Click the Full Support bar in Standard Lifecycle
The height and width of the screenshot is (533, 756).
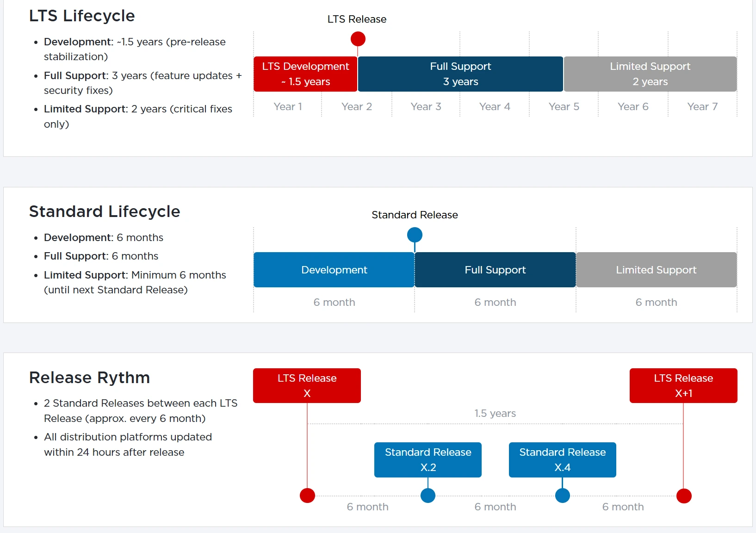495,269
